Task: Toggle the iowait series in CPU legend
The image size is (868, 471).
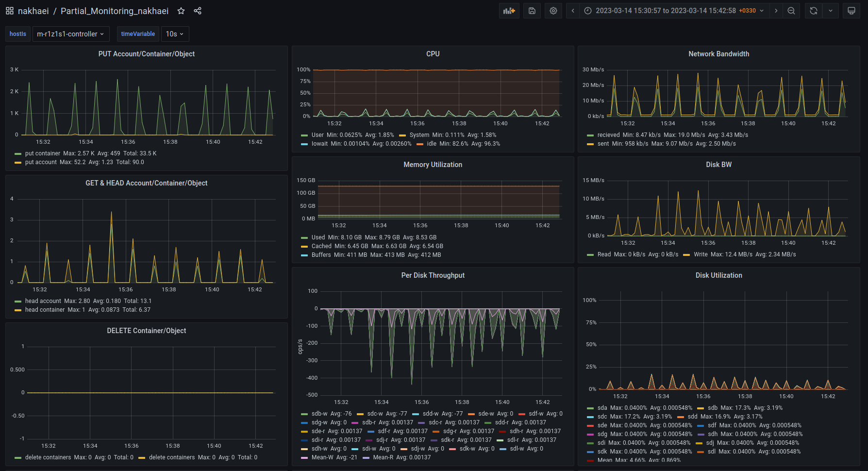Action: click(320, 144)
